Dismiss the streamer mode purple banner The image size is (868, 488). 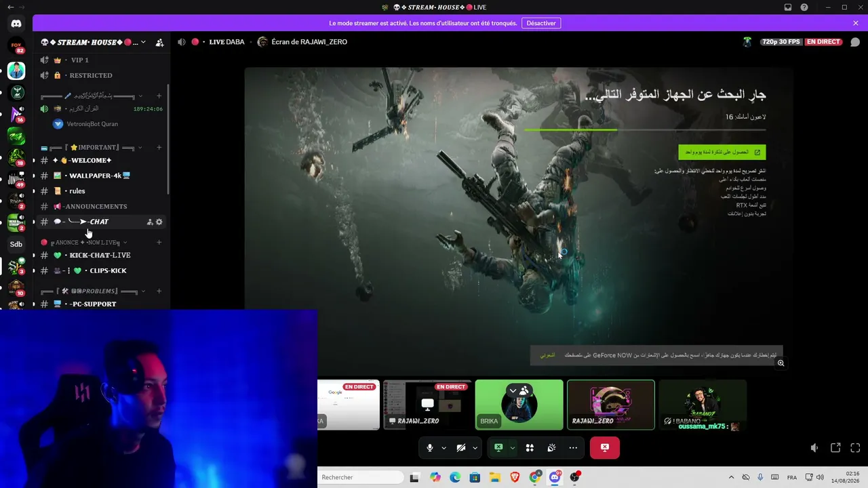(856, 23)
